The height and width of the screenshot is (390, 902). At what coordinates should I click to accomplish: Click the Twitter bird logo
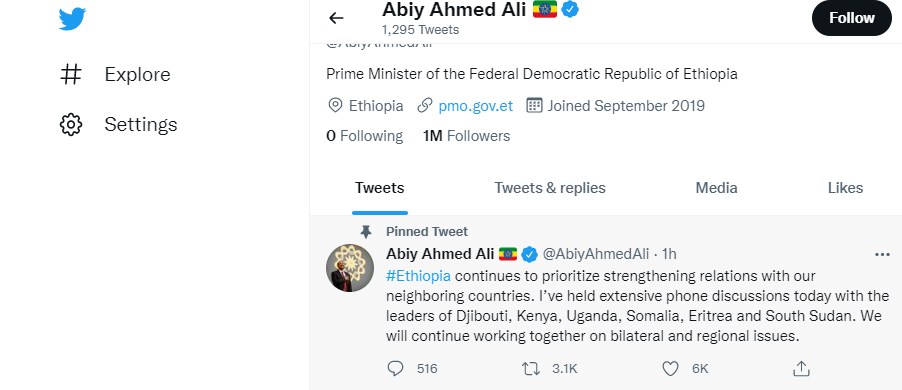(72, 19)
